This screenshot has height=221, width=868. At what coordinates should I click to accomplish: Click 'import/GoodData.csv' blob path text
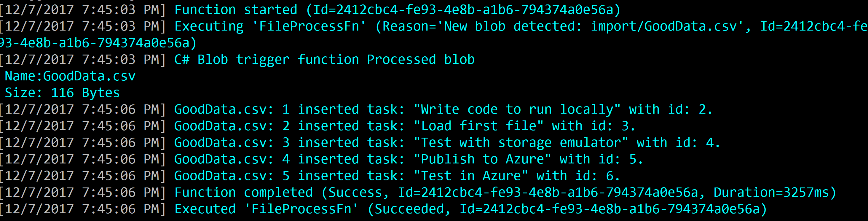coord(664,26)
